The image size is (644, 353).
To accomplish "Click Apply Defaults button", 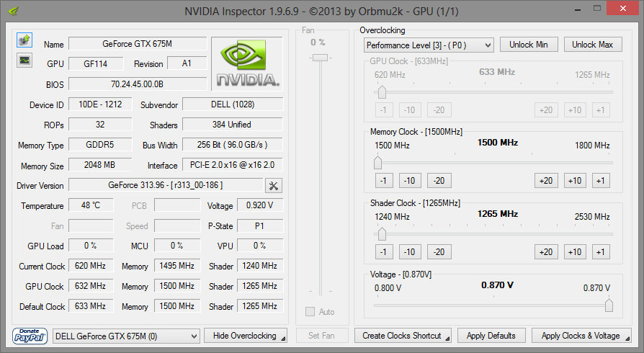I will [491, 336].
